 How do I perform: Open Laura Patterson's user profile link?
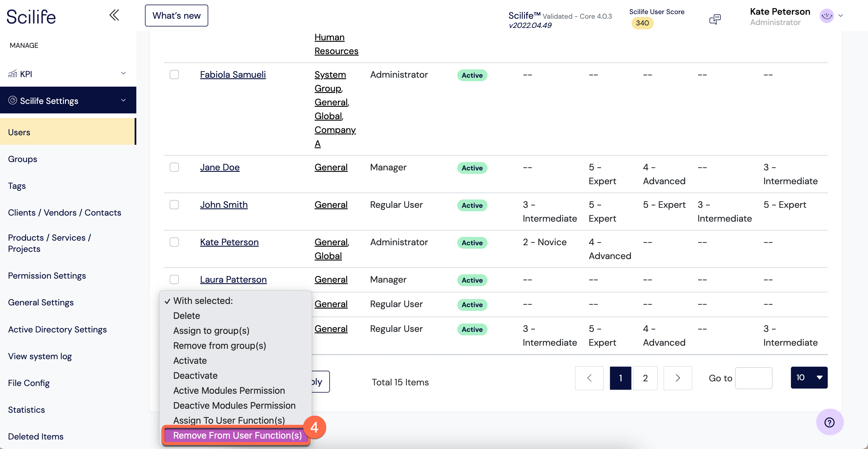[233, 279]
